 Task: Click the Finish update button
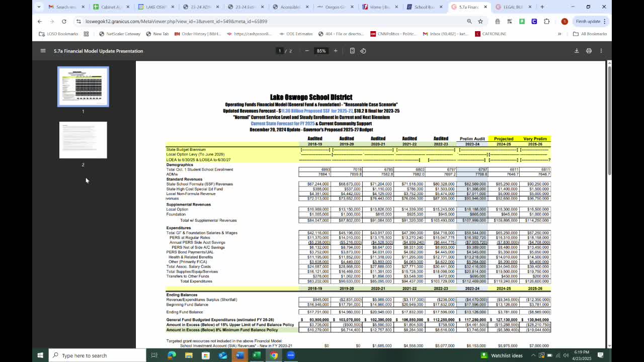pyautogui.click(x=588, y=21)
